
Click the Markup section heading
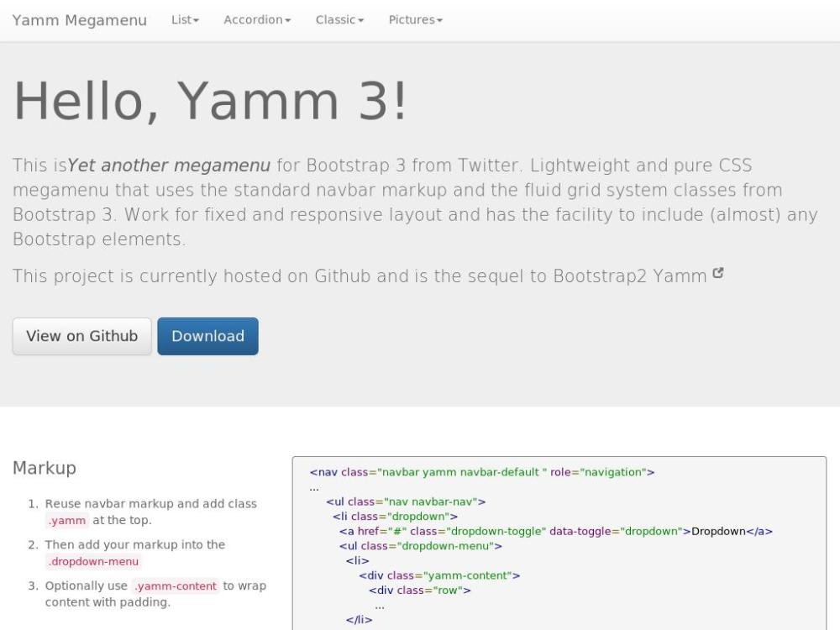coord(45,468)
